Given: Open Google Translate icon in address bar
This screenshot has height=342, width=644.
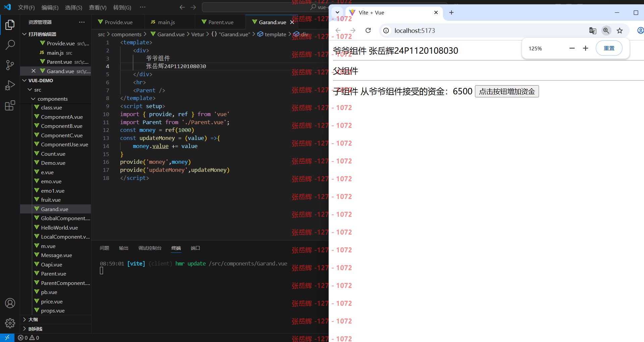Looking at the screenshot, I should click(593, 31).
